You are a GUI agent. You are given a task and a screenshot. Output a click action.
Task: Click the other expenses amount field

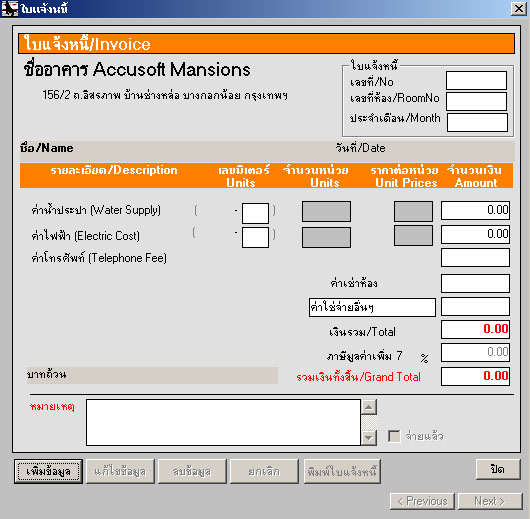click(475, 307)
